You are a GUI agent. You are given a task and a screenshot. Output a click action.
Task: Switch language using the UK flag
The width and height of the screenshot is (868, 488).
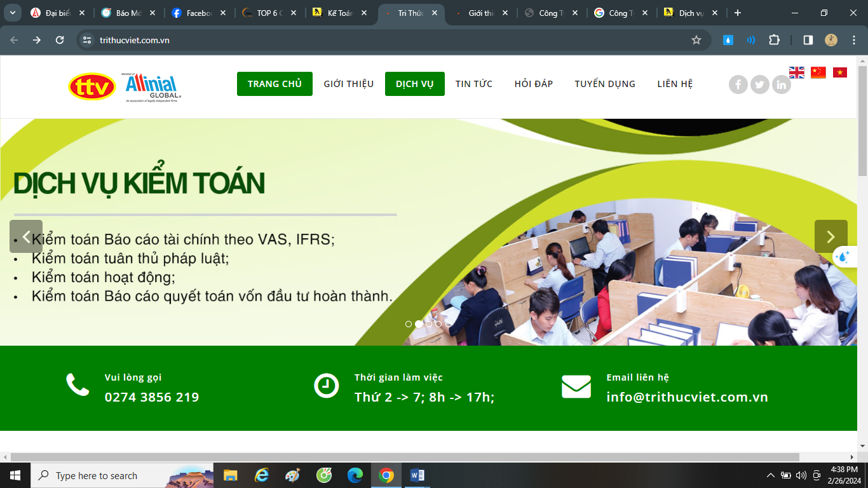[x=797, y=72]
